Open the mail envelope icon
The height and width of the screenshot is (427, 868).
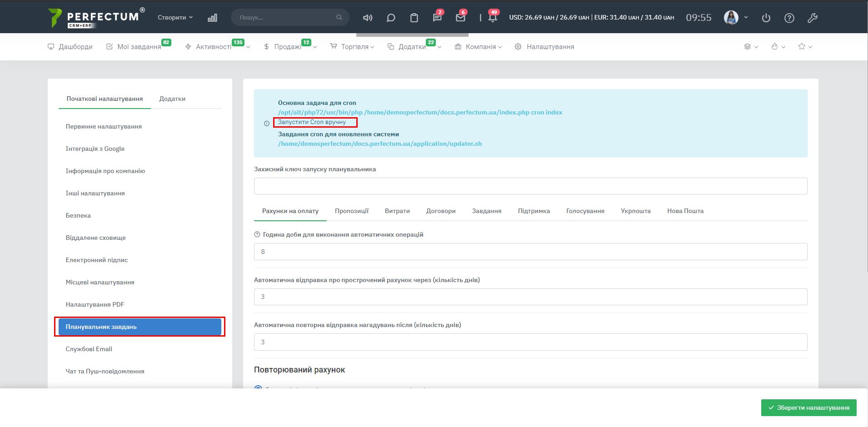[x=460, y=18]
